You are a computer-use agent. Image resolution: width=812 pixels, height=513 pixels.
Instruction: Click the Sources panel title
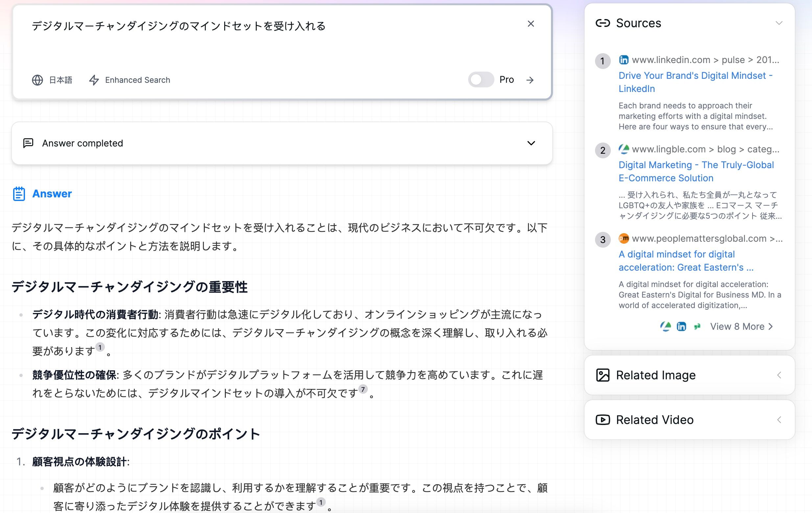coord(639,23)
